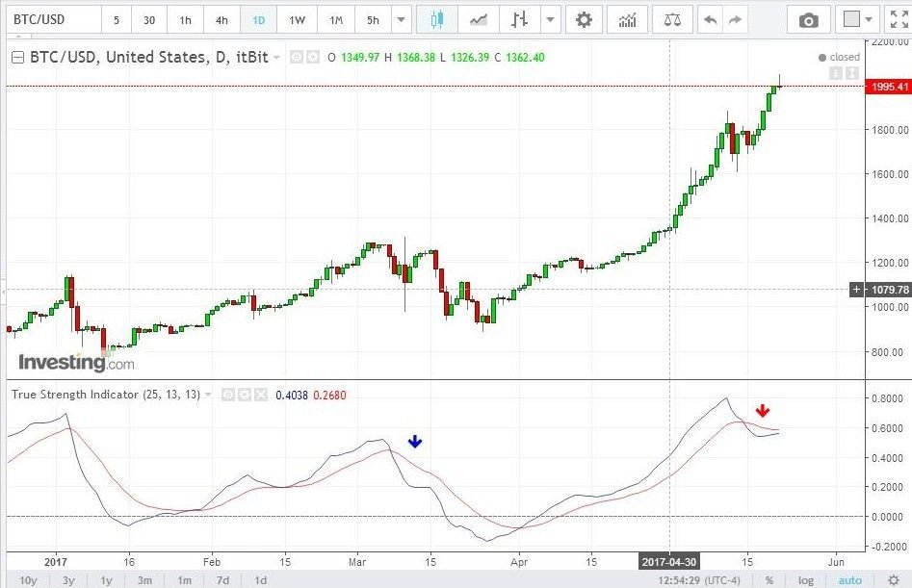Viewport: 912px width, 588px height.
Task: Open the layout selector square dropdown
Action: pyautogui.click(x=857, y=20)
